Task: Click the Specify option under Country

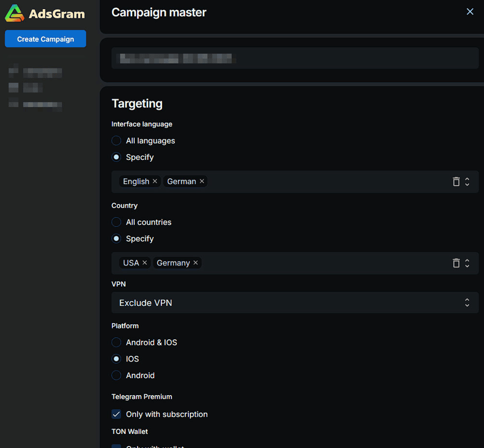Action: pos(117,239)
